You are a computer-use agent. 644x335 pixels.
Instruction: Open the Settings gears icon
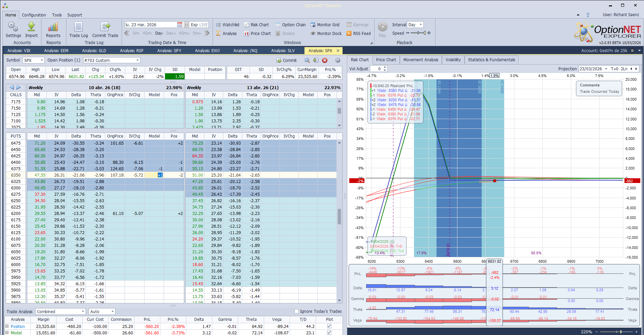pyautogui.click(x=13, y=27)
